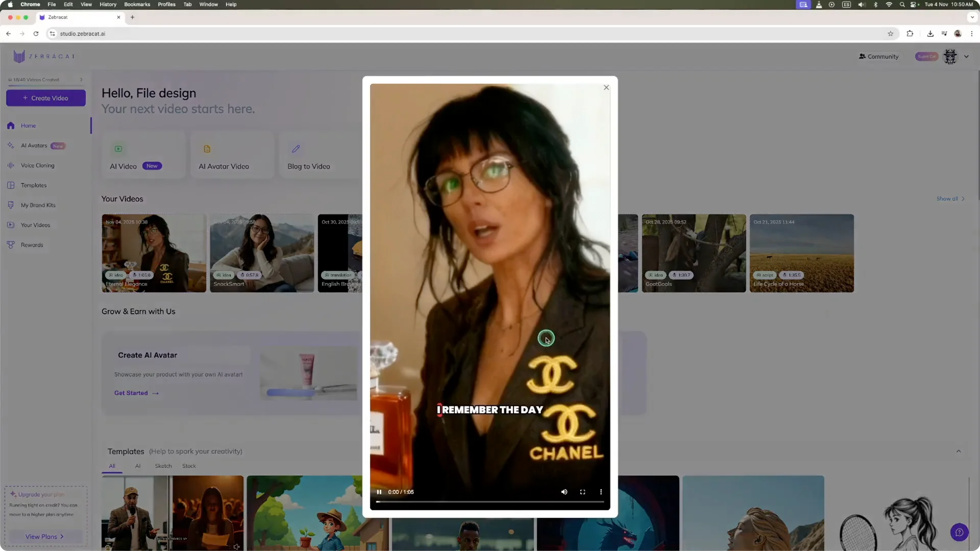The width and height of the screenshot is (980, 551).
Task: Expand the profile account dropdown arrow
Action: pyautogui.click(x=966, y=57)
